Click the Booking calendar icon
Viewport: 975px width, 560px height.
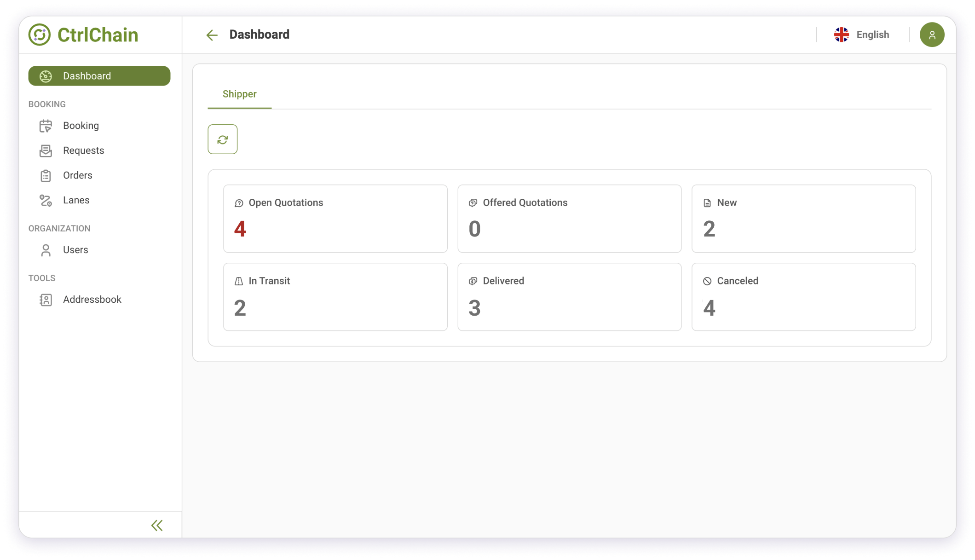tap(46, 126)
